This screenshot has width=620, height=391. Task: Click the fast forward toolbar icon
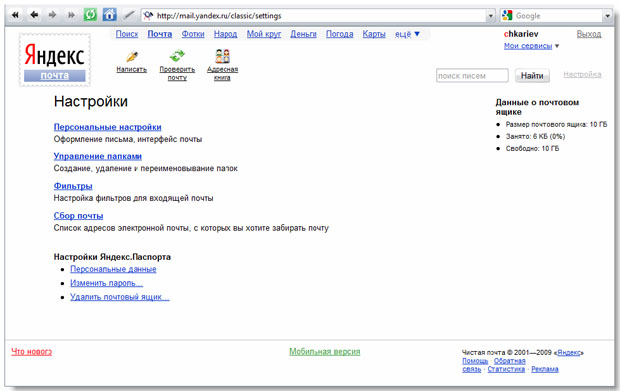click(x=71, y=15)
